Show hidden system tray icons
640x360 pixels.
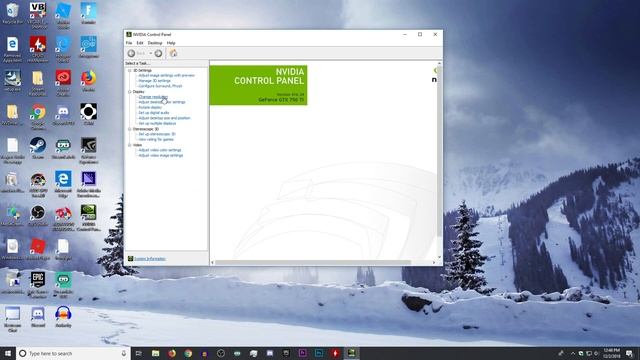572,353
